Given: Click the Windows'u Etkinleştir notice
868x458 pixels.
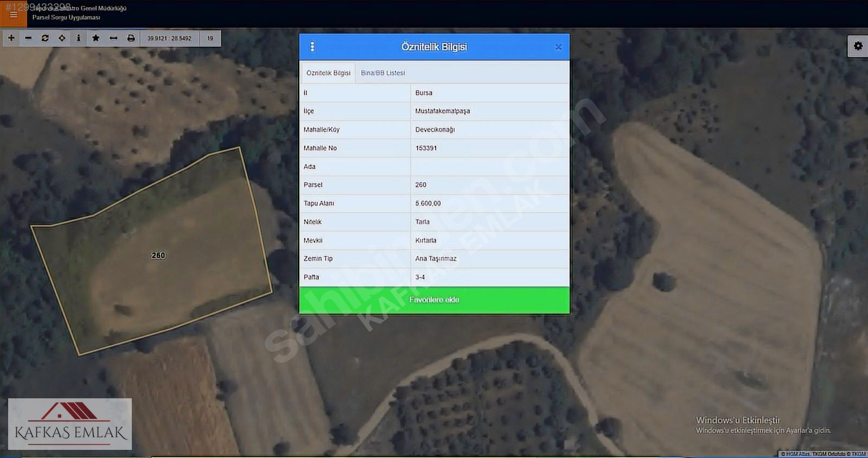Looking at the screenshot, I should click(763, 424).
